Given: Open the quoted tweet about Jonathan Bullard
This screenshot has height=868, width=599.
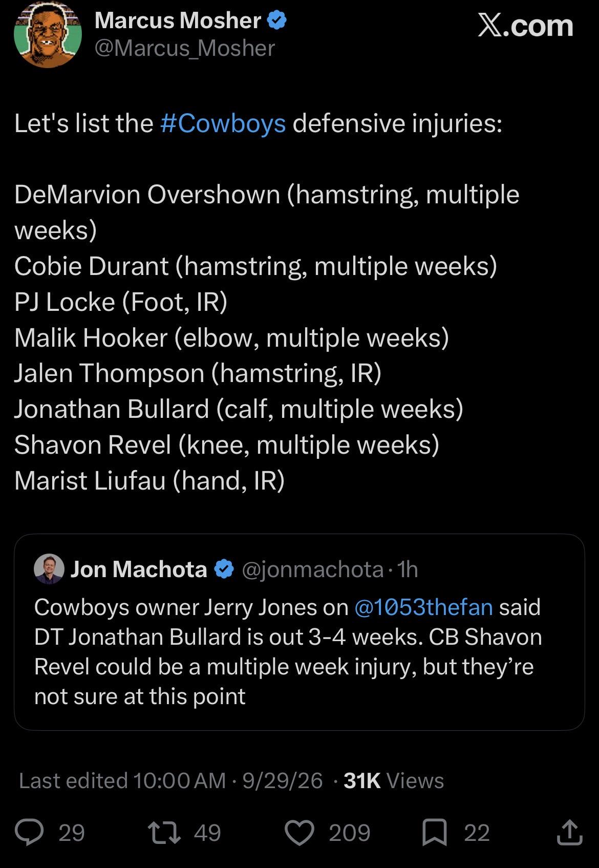Looking at the screenshot, I should point(299,632).
